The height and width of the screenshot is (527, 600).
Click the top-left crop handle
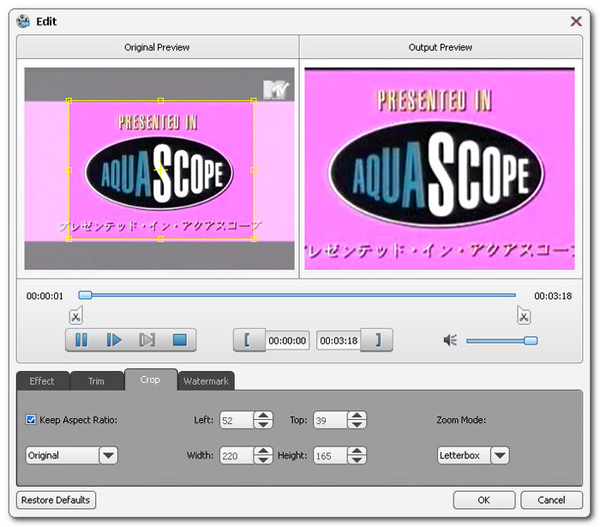69,101
